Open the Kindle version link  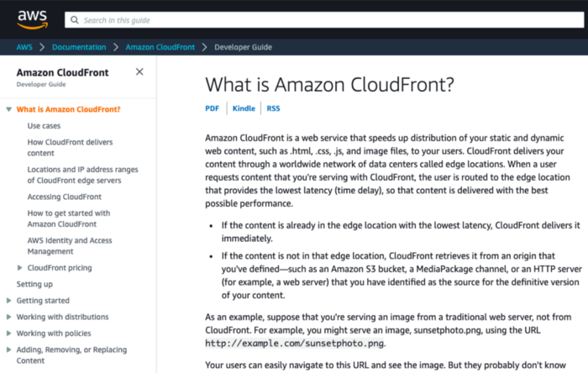pos(244,108)
